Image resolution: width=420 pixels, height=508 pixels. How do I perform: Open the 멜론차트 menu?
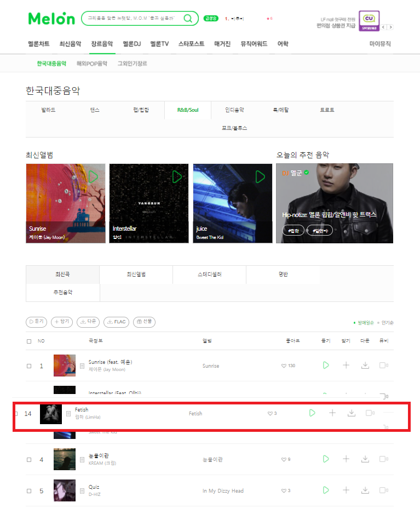click(38, 44)
